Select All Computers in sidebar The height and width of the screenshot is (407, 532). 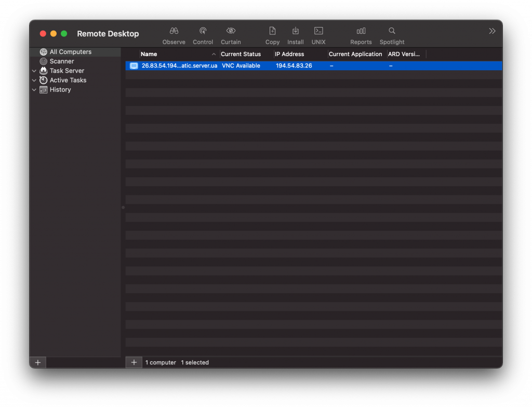[75, 52]
